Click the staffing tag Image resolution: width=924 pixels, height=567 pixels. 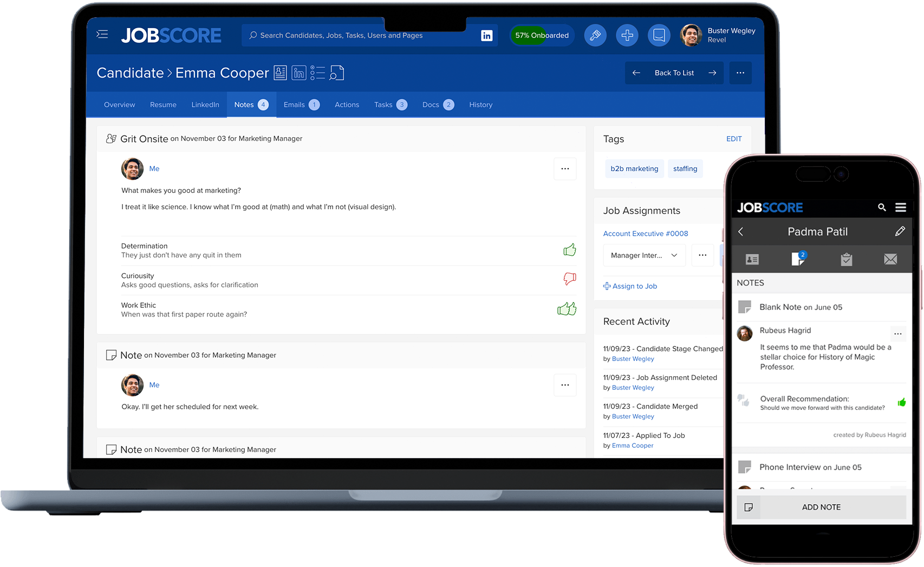(685, 169)
